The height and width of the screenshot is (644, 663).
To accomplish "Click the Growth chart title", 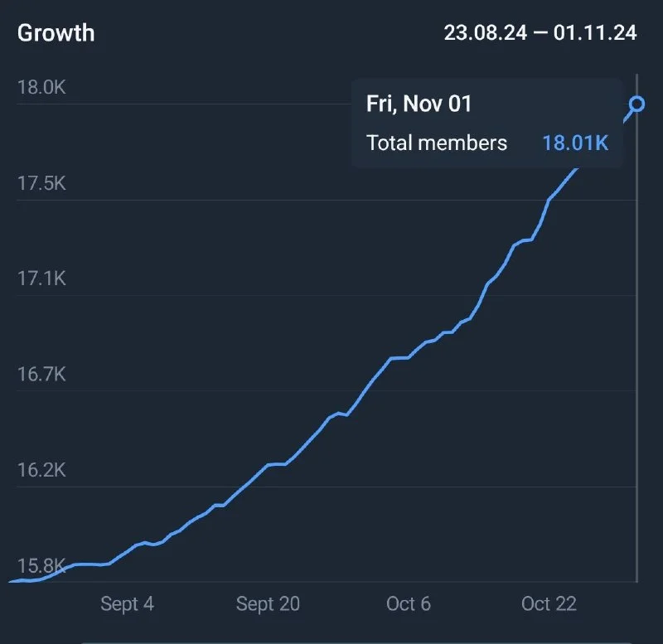I will pyautogui.click(x=56, y=33).
